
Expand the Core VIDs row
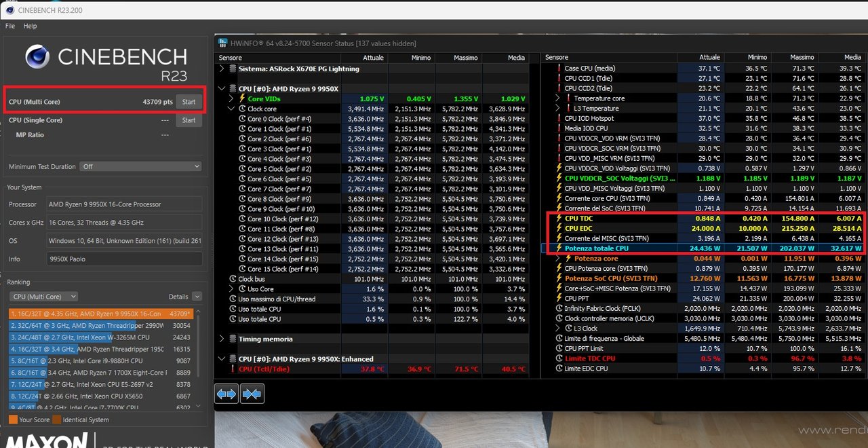(232, 98)
